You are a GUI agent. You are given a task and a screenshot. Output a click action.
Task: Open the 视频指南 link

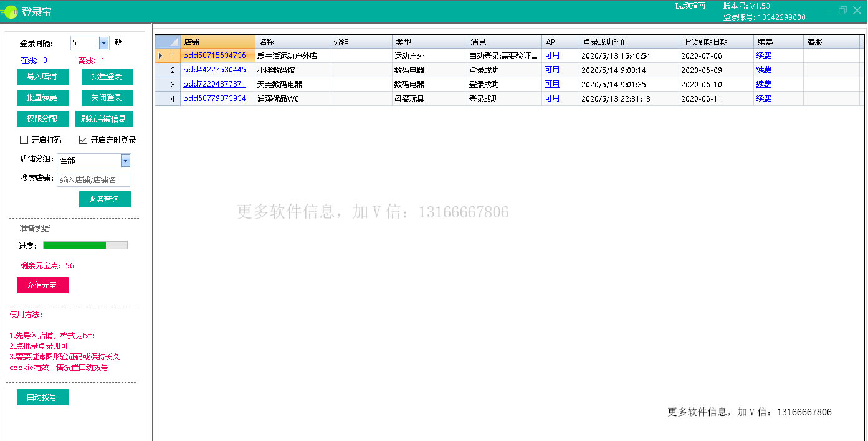[690, 6]
